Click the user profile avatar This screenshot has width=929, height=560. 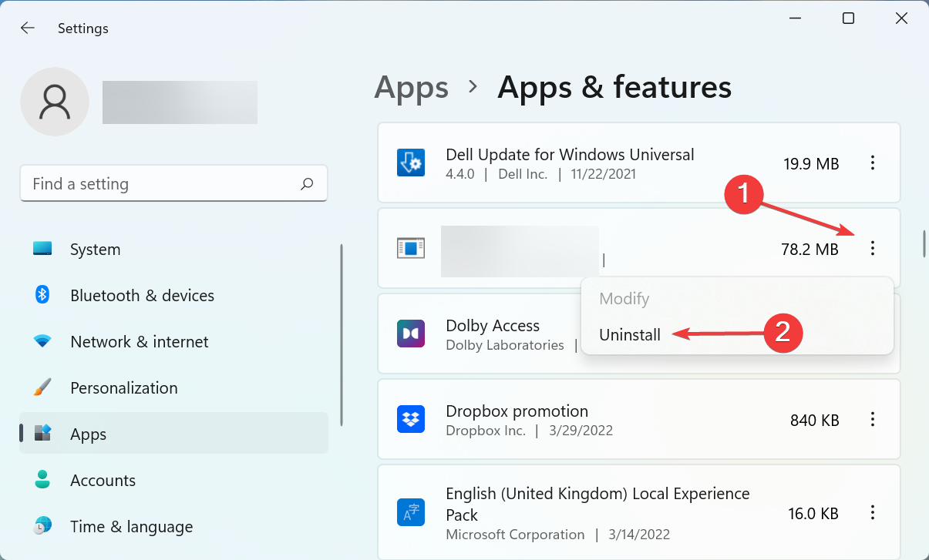click(x=54, y=101)
